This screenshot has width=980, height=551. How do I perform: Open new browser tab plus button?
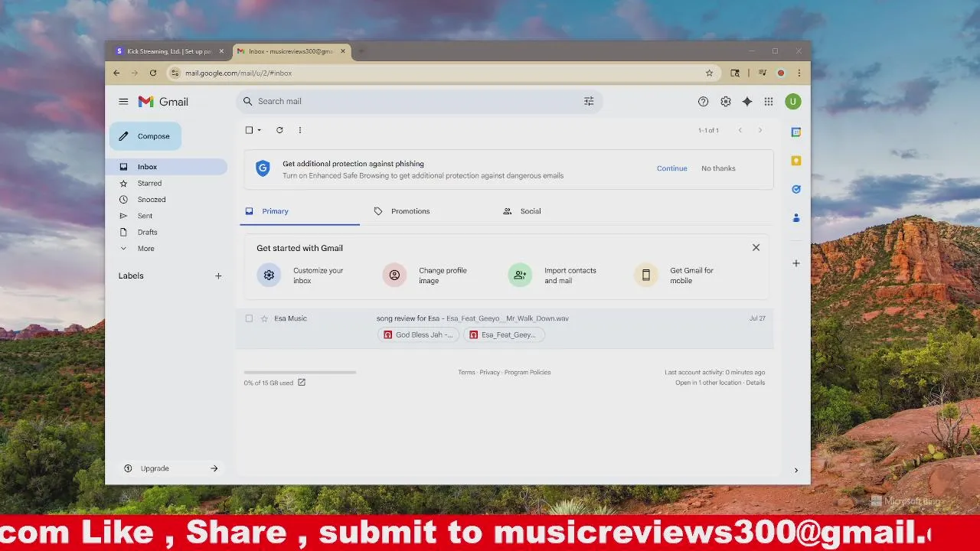361,51
